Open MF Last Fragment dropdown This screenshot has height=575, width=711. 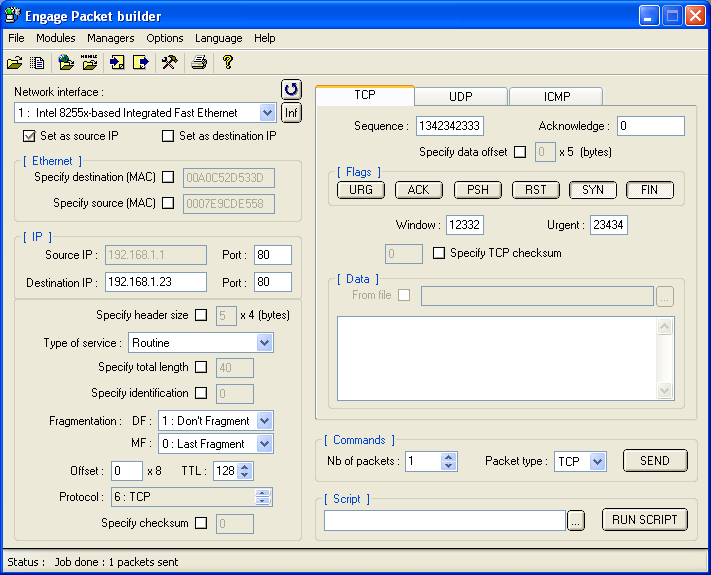point(264,443)
